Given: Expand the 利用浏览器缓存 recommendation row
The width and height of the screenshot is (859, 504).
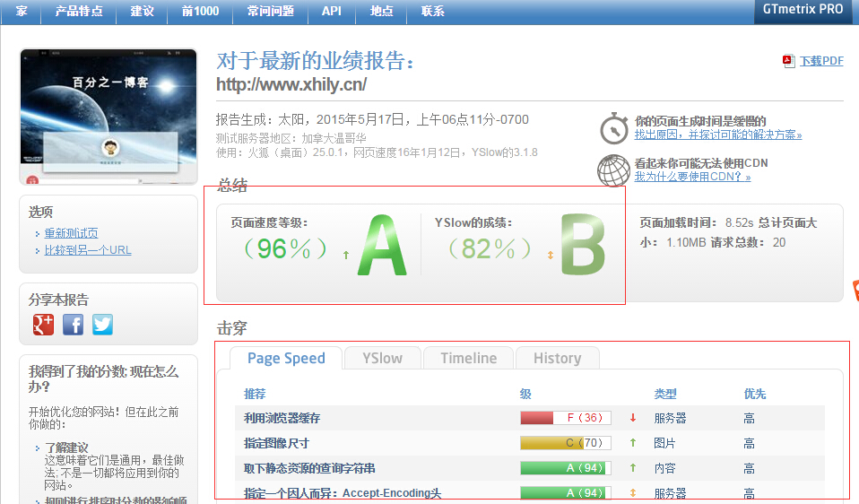Looking at the screenshot, I should [530, 418].
